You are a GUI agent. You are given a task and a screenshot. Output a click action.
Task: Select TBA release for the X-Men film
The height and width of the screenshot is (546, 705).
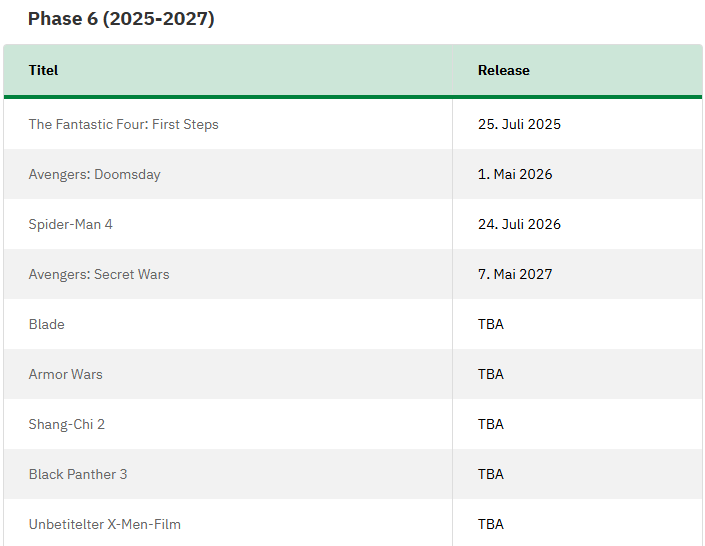point(491,524)
